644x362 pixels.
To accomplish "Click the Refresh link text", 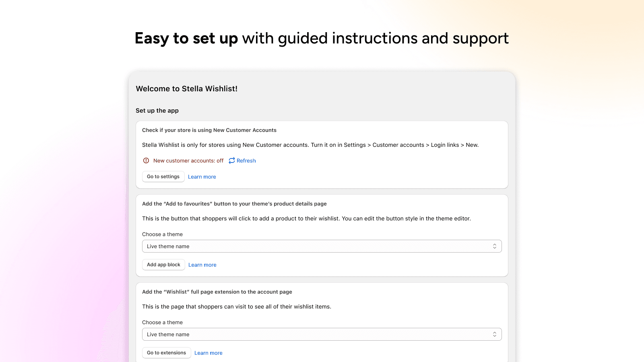I will coord(246,160).
